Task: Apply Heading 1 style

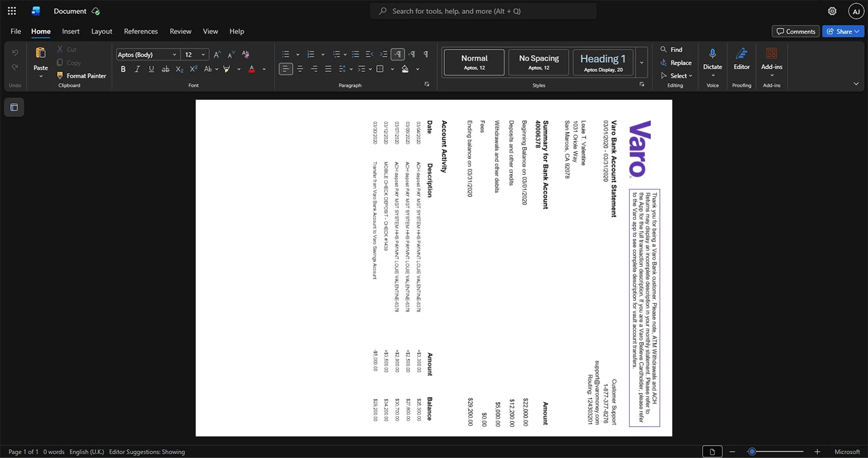Action: pyautogui.click(x=603, y=62)
